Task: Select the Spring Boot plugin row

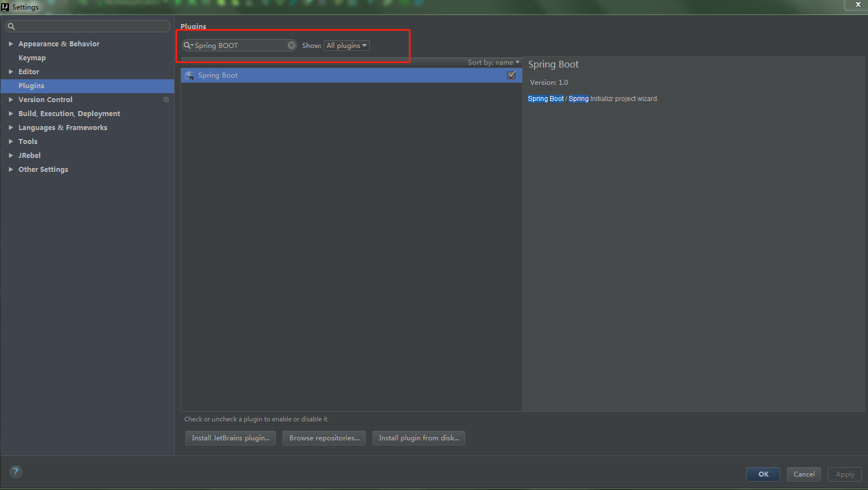Action: point(351,75)
